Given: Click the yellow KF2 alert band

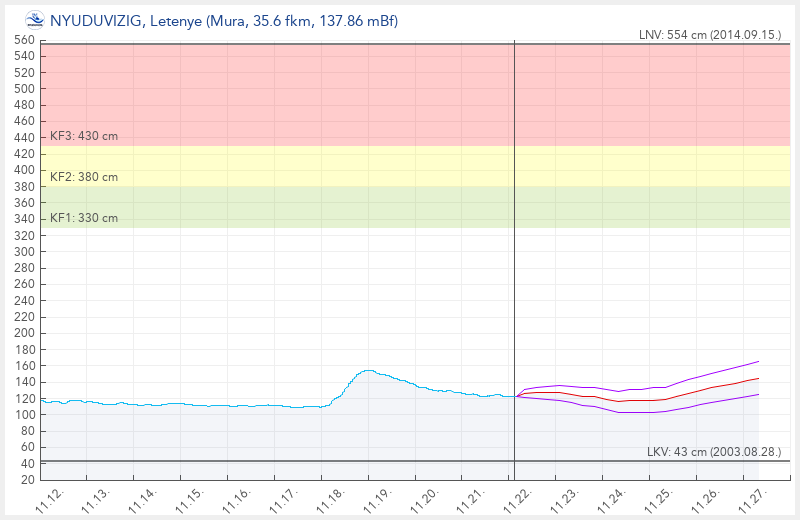Looking at the screenshot, I should point(300,166).
